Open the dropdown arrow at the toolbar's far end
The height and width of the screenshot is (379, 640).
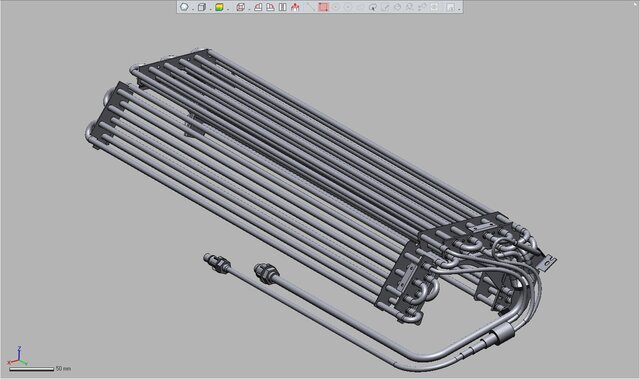459,9
